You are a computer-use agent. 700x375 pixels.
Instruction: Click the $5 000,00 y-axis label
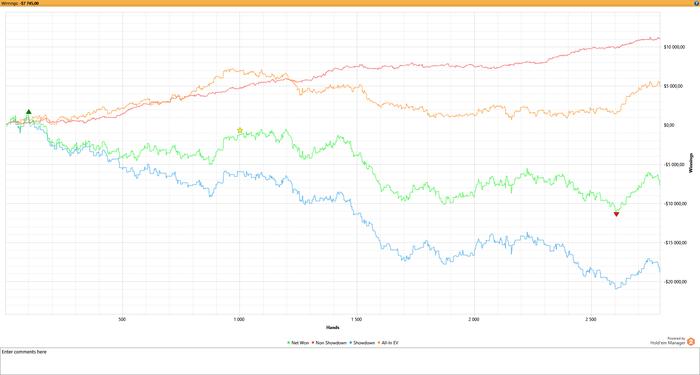pyautogui.click(x=673, y=86)
